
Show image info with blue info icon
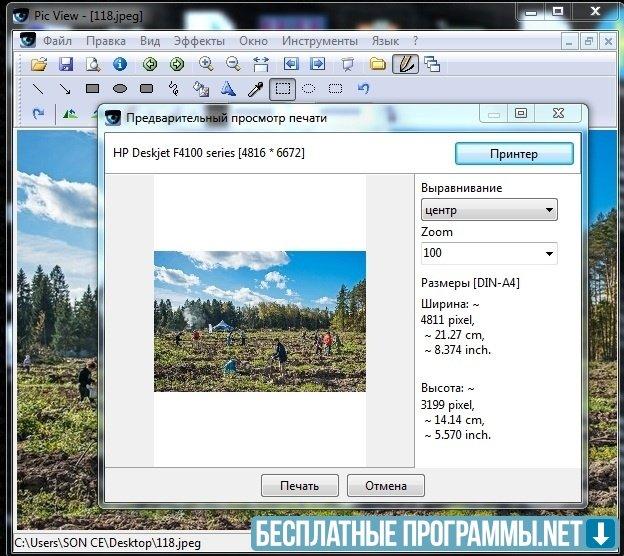(120, 64)
